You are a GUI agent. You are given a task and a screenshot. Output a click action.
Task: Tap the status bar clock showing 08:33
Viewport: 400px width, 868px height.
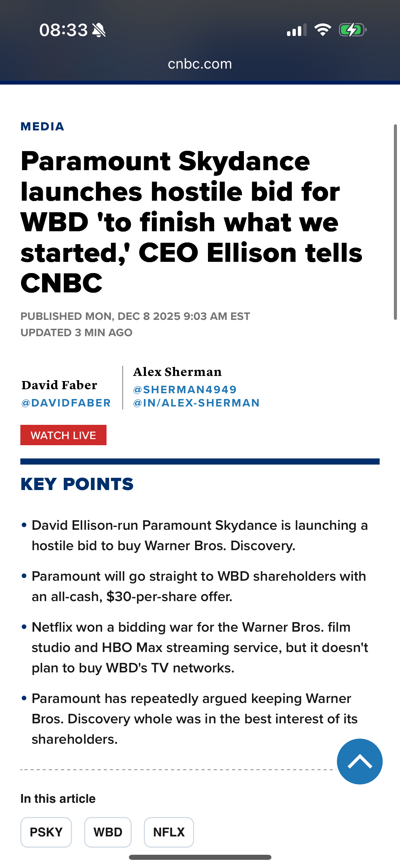tap(63, 30)
